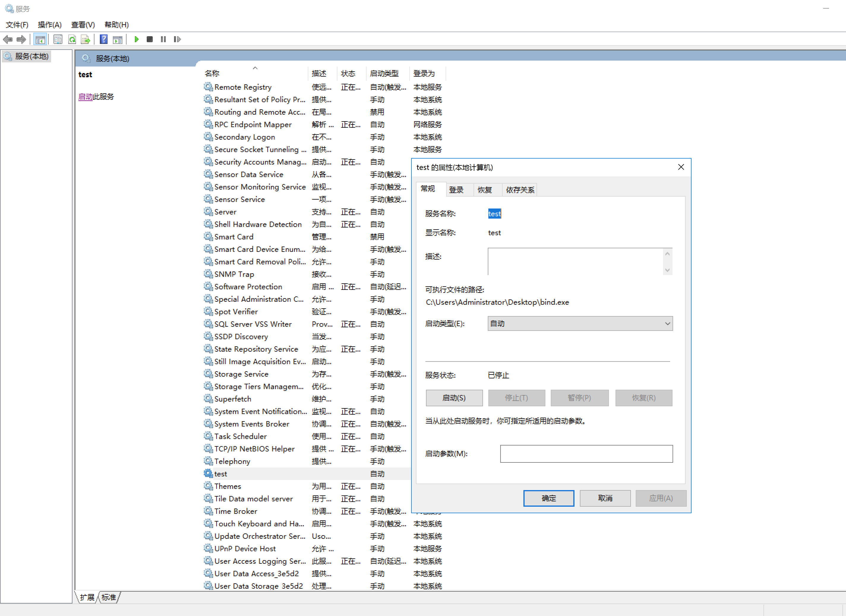
Task: Click the Stop Service square icon
Action: point(150,39)
